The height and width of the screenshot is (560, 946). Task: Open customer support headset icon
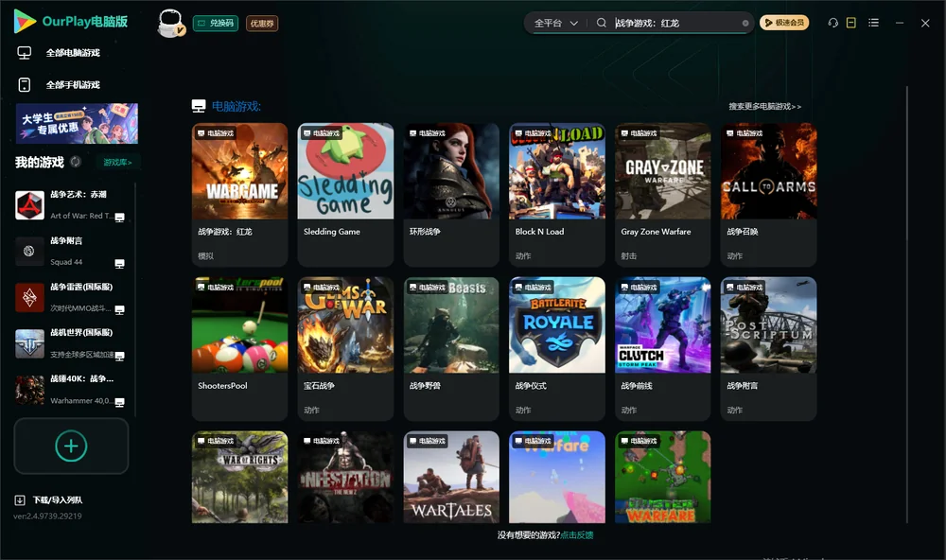click(x=833, y=23)
